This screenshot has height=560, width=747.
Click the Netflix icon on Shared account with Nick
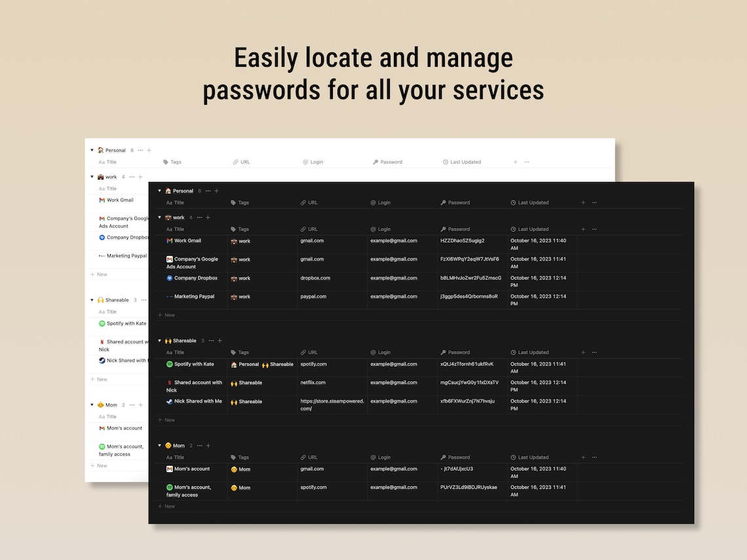(x=169, y=383)
